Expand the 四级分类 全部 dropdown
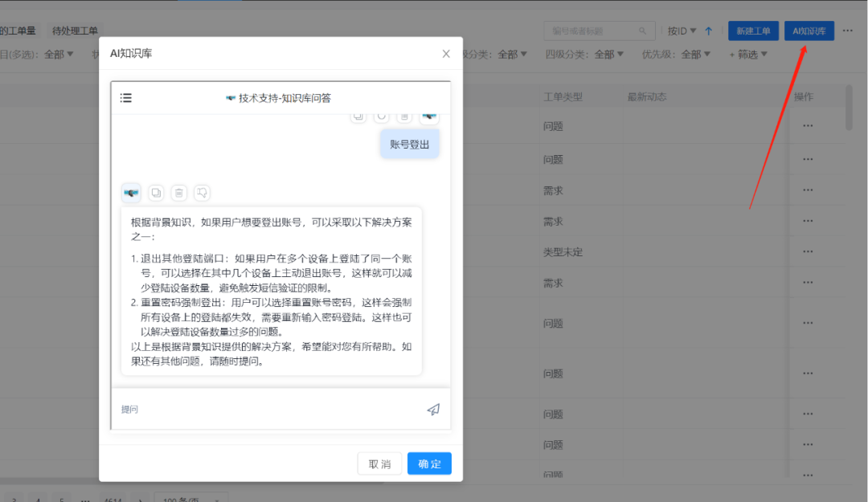 [x=609, y=55]
